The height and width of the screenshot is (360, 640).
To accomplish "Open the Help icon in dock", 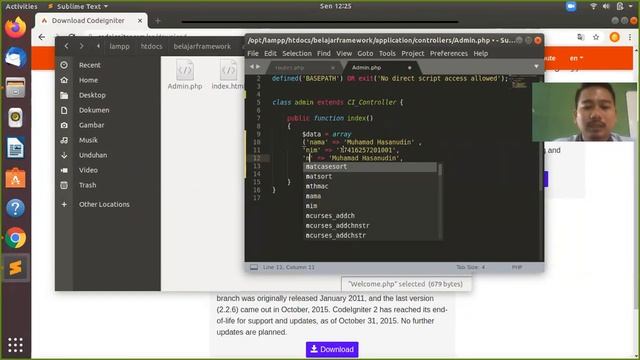I will click(x=16, y=208).
